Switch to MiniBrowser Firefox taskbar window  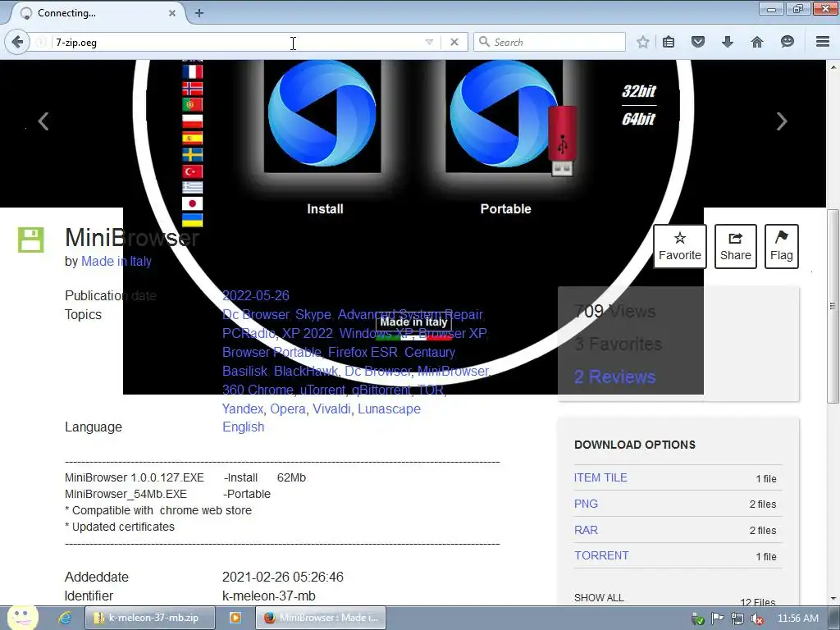click(x=321, y=618)
